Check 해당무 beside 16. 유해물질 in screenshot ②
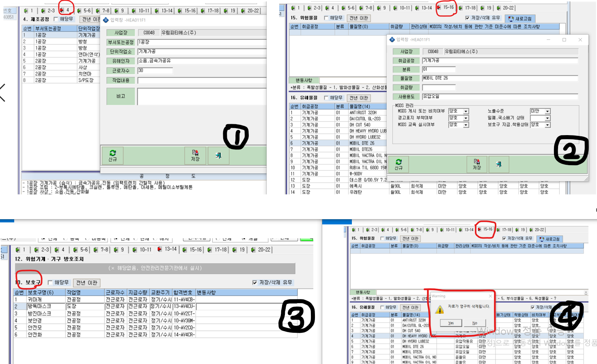 pos(326,98)
